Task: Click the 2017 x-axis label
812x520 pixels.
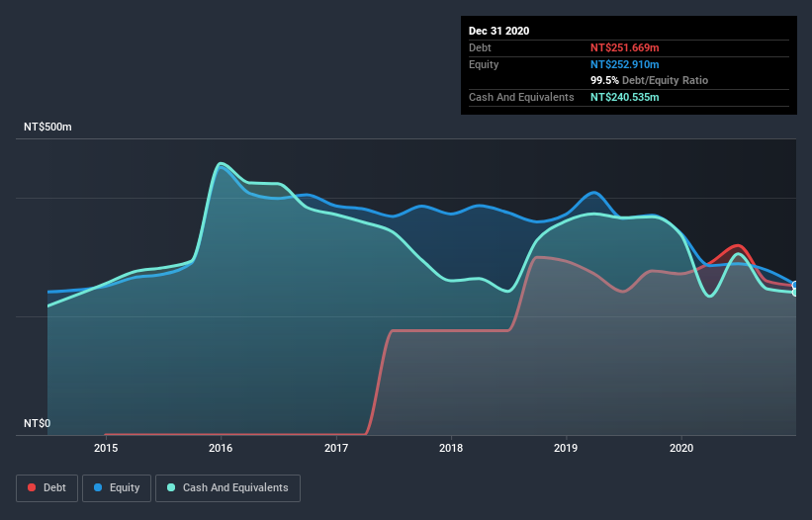Action: pyautogui.click(x=336, y=448)
